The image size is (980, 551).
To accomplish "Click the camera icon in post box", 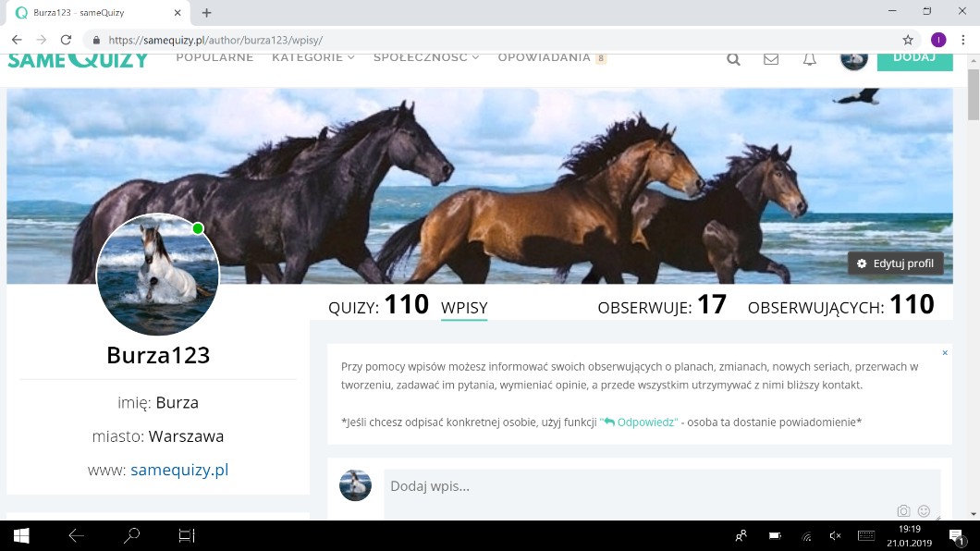I will click(903, 511).
